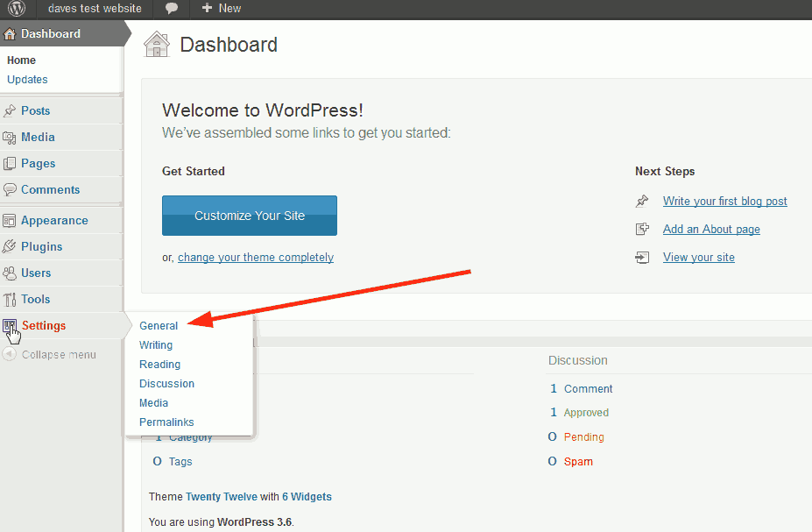Open the Users menu

(x=36, y=273)
